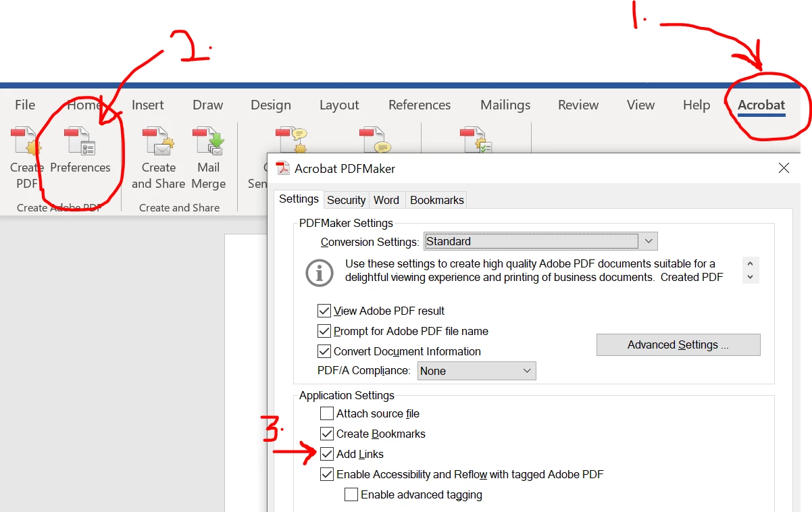Click the description scroll down arrow
The width and height of the screenshot is (812, 512).
coord(751,277)
